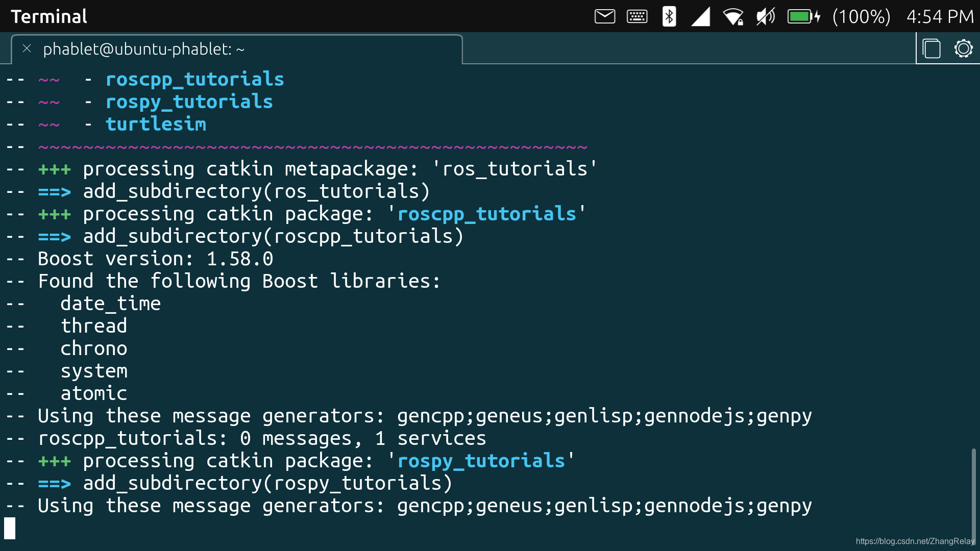Open the mail envelope indicator
980x551 pixels.
click(605, 16)
